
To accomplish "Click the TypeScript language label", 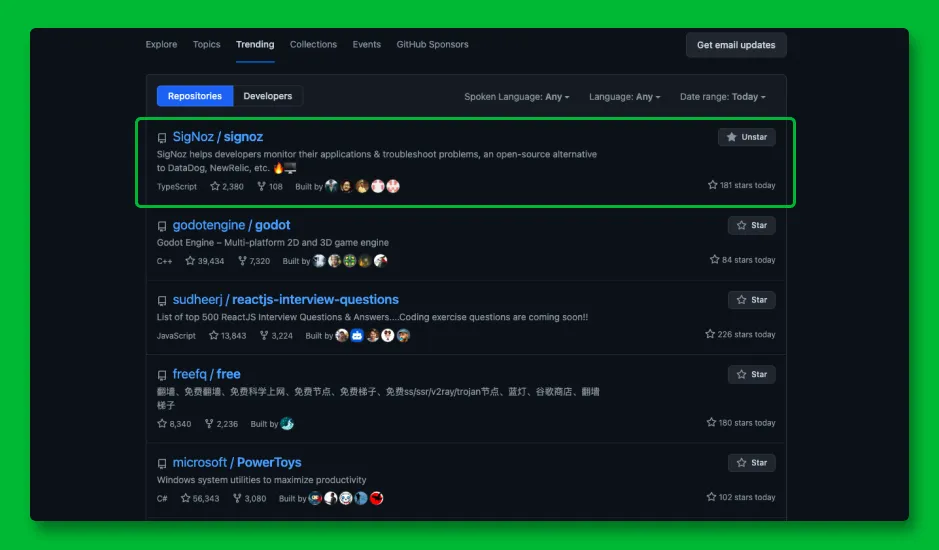I will pyautogui.click(x=177, y=186).
